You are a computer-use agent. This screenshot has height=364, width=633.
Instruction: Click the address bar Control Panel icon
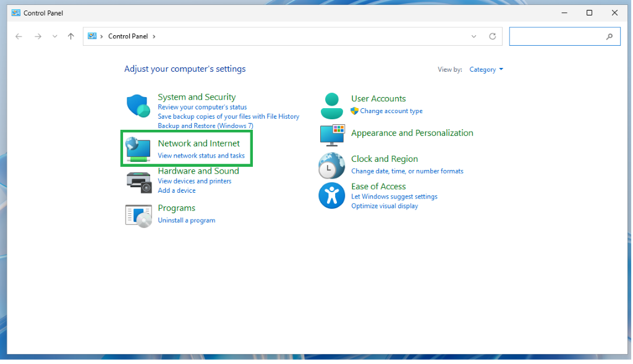pyautogui.click(x=93, y=36)
